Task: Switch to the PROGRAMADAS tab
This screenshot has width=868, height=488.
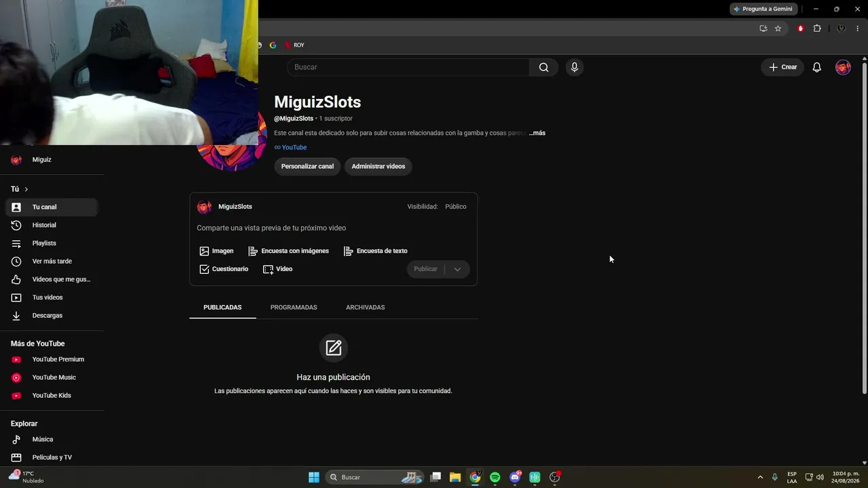Action: point(294,308)
